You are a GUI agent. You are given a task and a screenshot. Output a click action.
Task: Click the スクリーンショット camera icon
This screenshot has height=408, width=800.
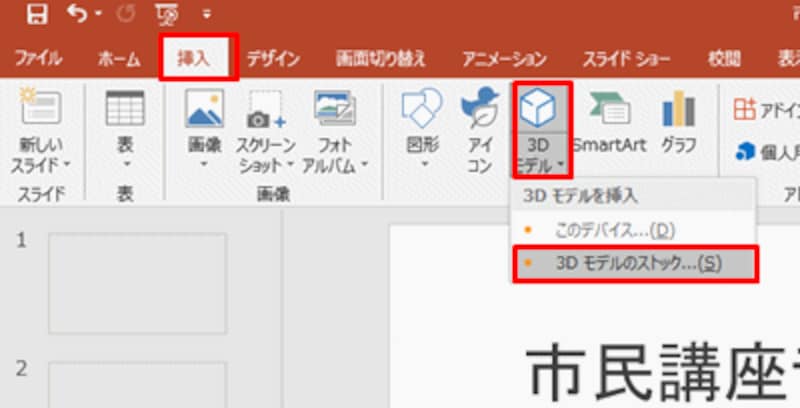click(x=266, y=109)
